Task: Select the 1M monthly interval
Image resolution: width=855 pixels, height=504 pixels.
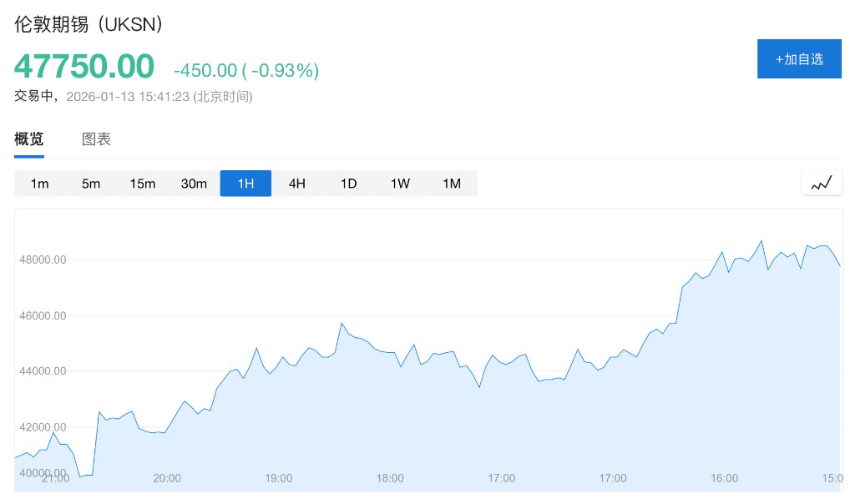Action: (452, 184)
